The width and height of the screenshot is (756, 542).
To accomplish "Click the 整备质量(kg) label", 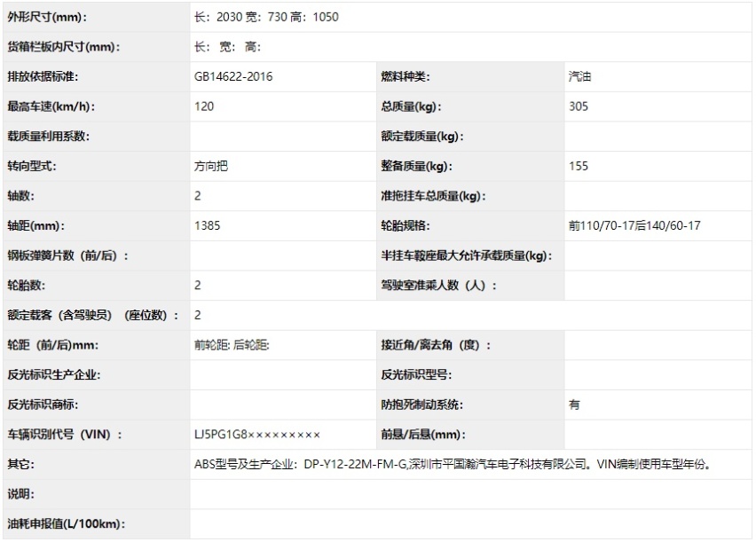I will pos(416,167).
